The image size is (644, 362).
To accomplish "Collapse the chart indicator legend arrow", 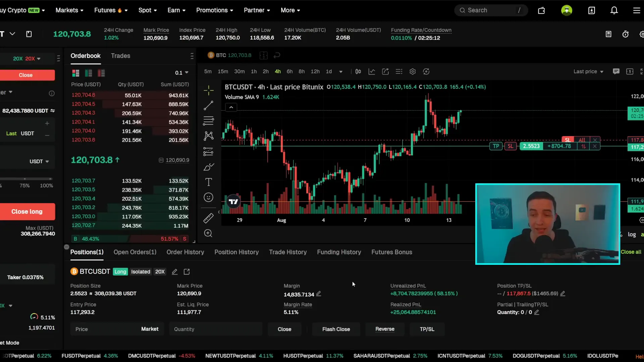I will pyautogui.click(x=231, y=107).
